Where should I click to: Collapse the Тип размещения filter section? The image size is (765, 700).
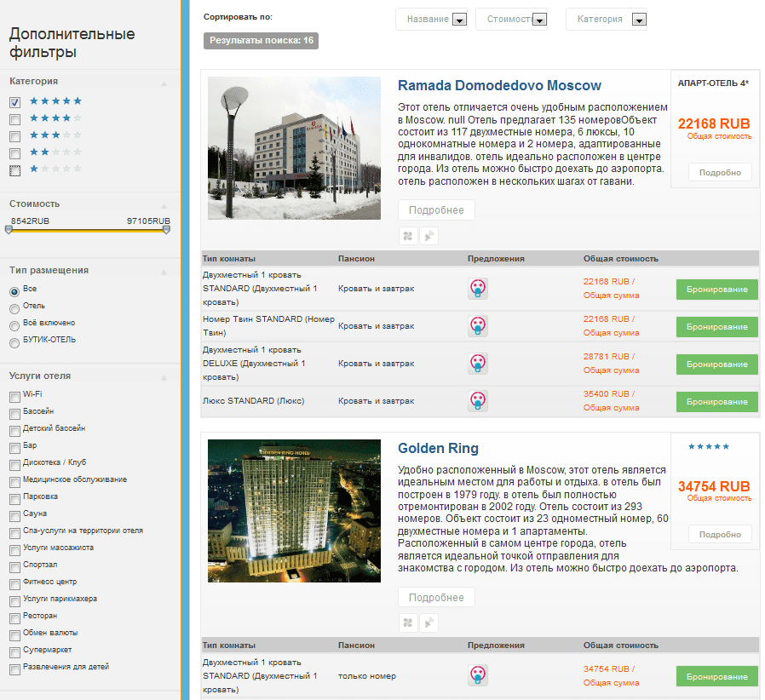pyautogui.click(x=164, y=273)
